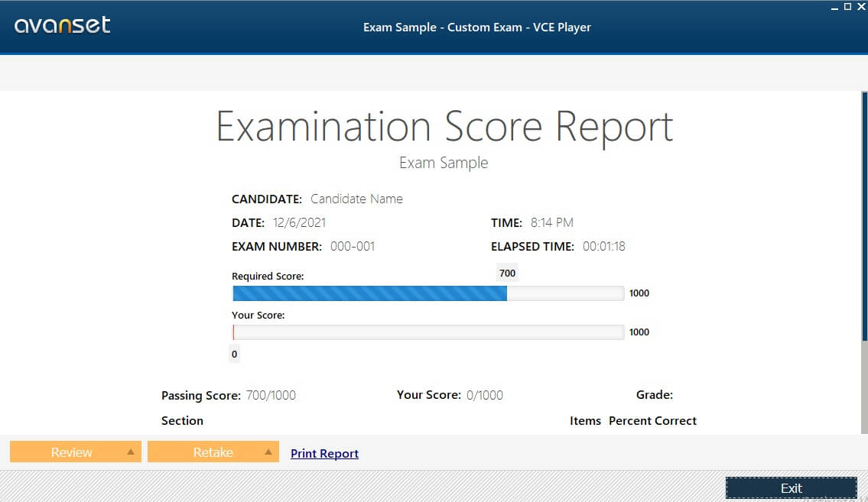Click the Candidate Name value
The width and height of the screenshot is (868, 502).
[356, 199]
